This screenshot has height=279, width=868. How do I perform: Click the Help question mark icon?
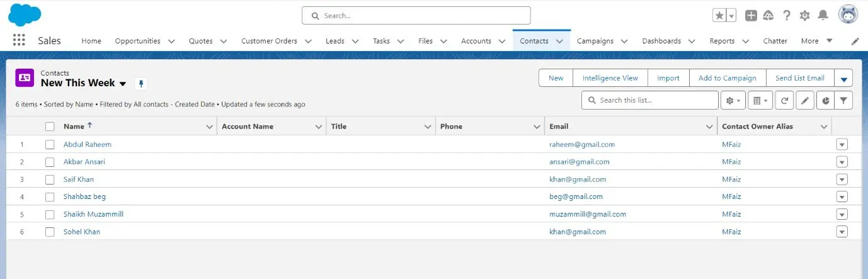coord(787,16)
